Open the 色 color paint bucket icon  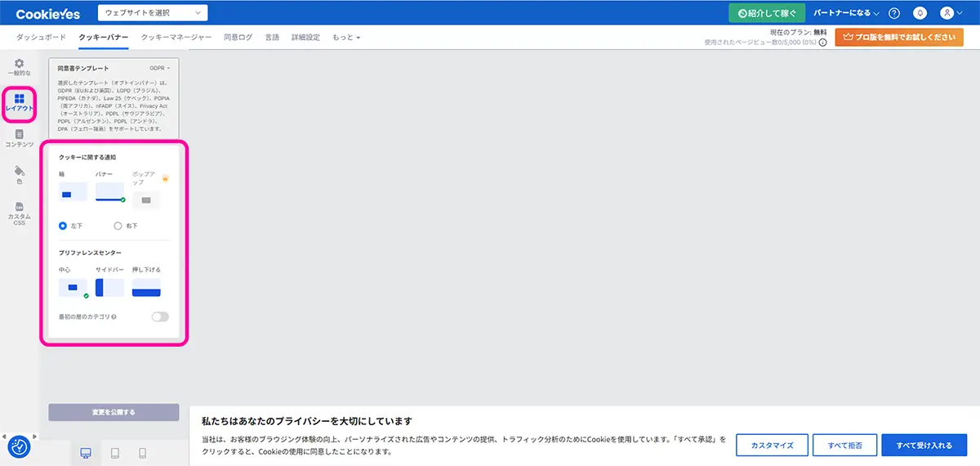point(19,171)
